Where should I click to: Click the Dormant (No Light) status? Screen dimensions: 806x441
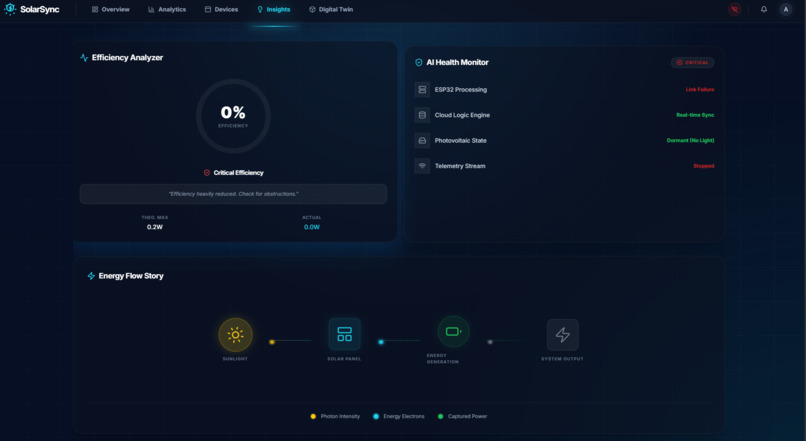pos(690,140)
